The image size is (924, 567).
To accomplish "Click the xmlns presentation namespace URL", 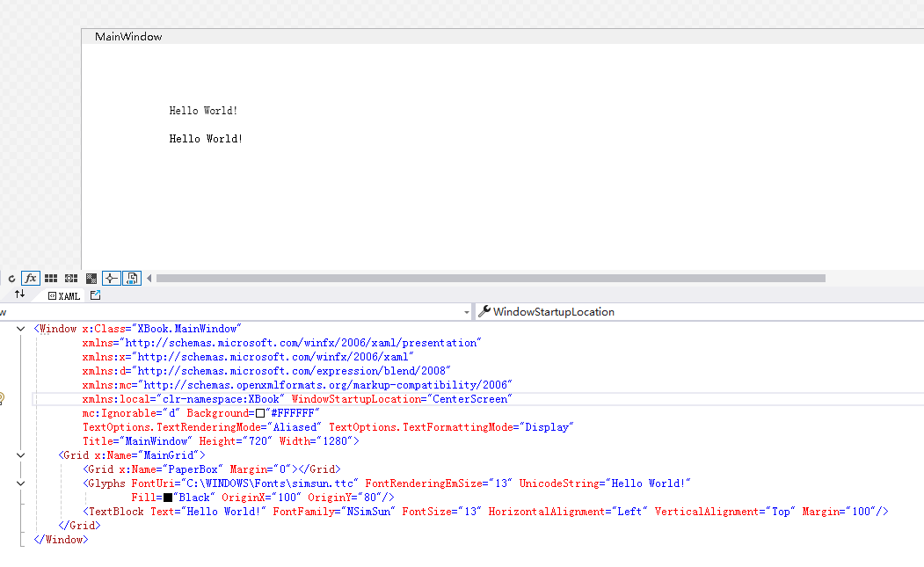I will coord(300,343).
